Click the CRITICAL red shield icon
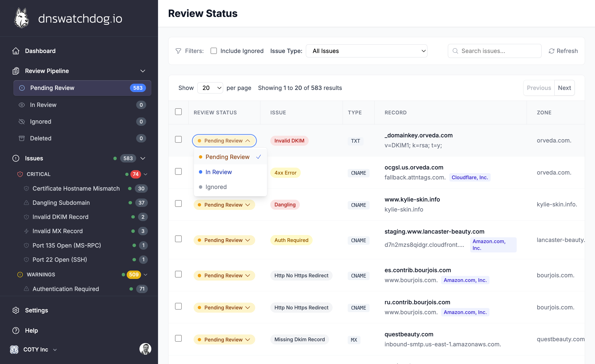This screenshot has height=364, width=595. pyautogui.click(x=20, y=174)
